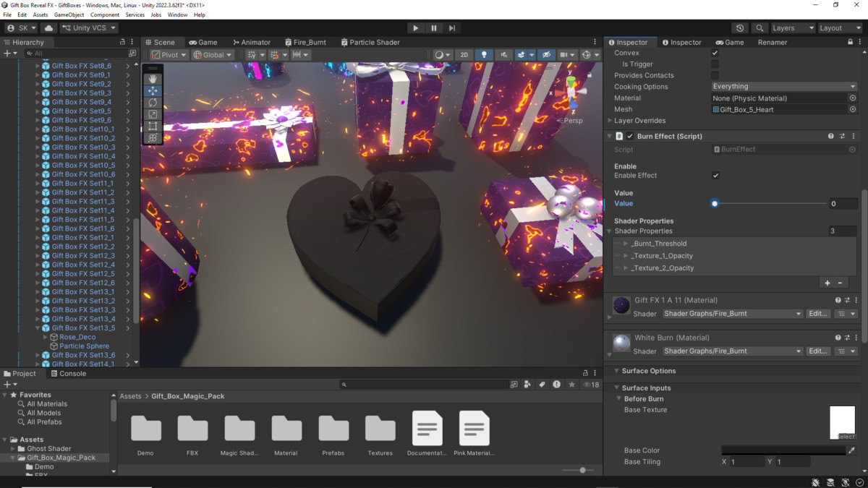Viewport: 868px width, 488px height.
Task: Switch to the Fire_Burnt tab
Action: pyautogui.click(x=305, y=42)
